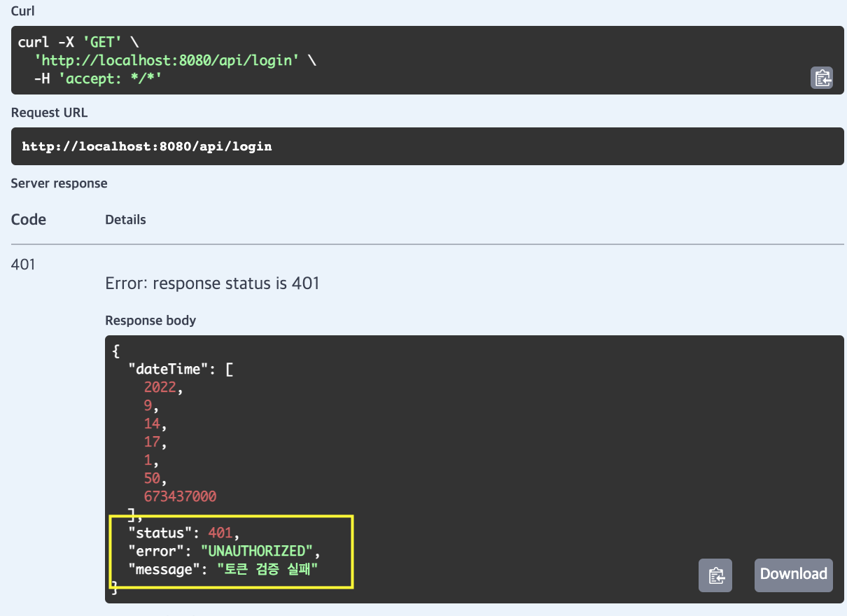Click the curl -X 'GET' line
The height and width of the screenshot is (616, 847).
tap(78, 42)
